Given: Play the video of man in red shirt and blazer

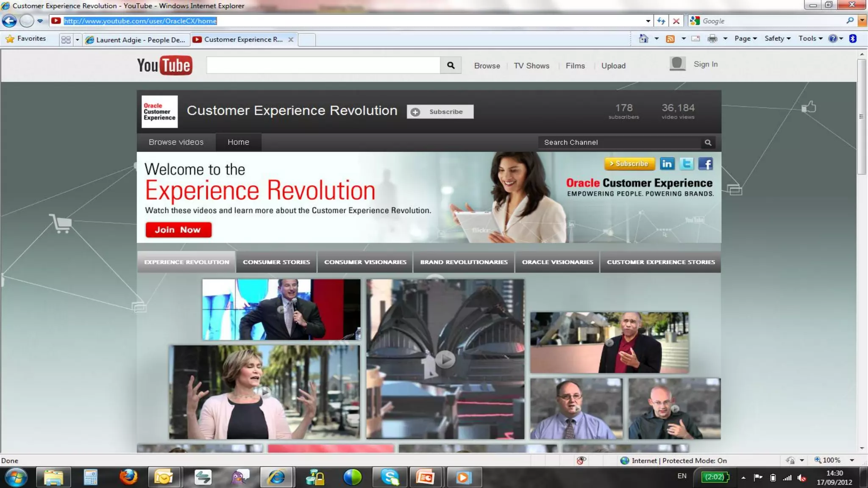Looking at the screenshot, I should [609, 343].
